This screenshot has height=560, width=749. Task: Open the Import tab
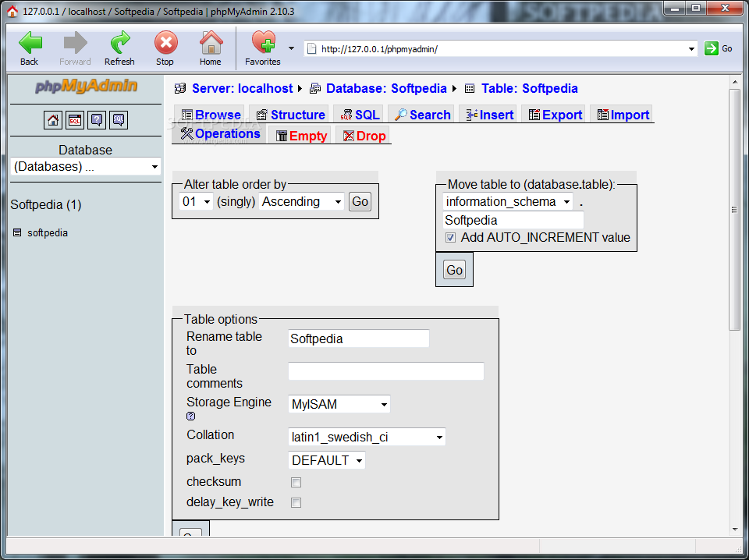[x=623, y=115]
